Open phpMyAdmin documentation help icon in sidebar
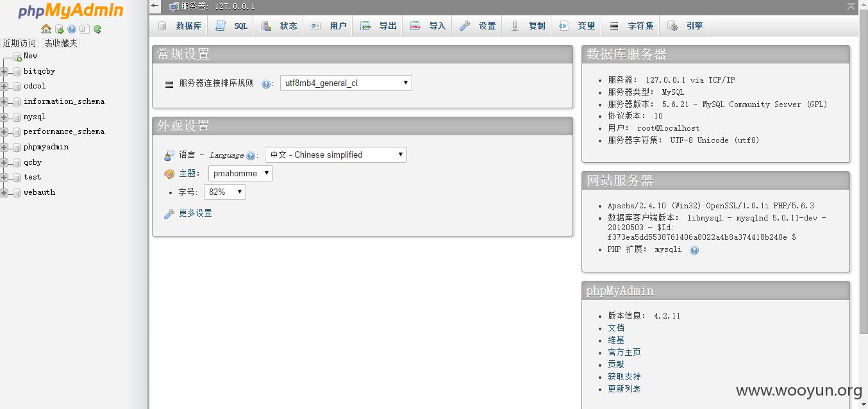Viewport: 868px width, 409px height. pos(72,29)
